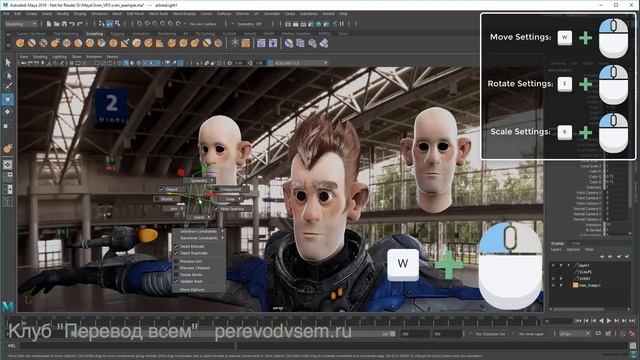Activate the Rotate tool in toolbox
The width and height of the screenshot is (640, 360).
pyautogui.click(x=8, y=112)
